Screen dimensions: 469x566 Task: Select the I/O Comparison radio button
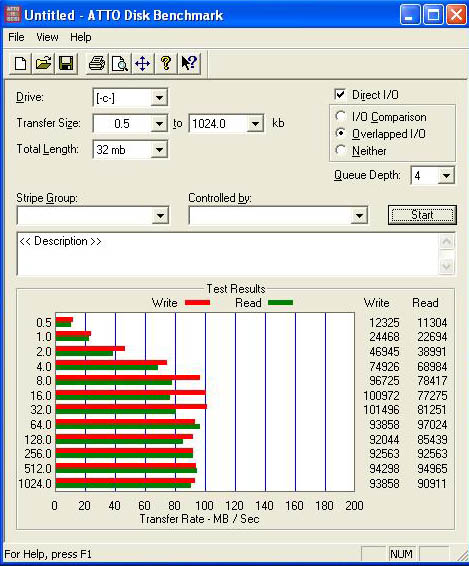pos(340,116)
